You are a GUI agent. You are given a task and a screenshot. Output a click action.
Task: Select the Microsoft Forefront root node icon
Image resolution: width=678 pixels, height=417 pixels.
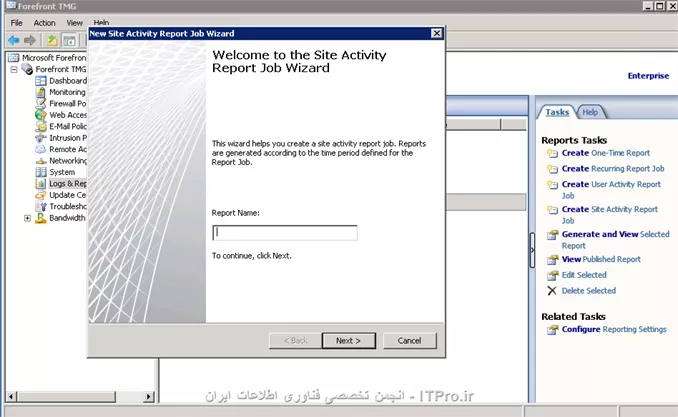14,58
